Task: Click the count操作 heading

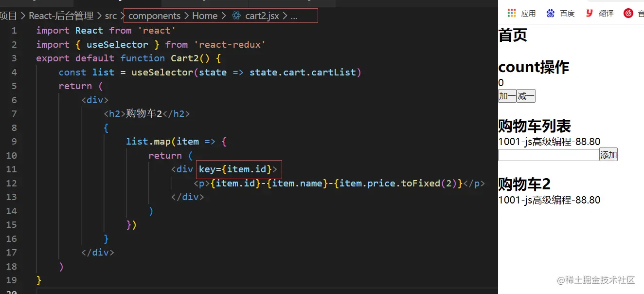Action: [x=534, y=67]
